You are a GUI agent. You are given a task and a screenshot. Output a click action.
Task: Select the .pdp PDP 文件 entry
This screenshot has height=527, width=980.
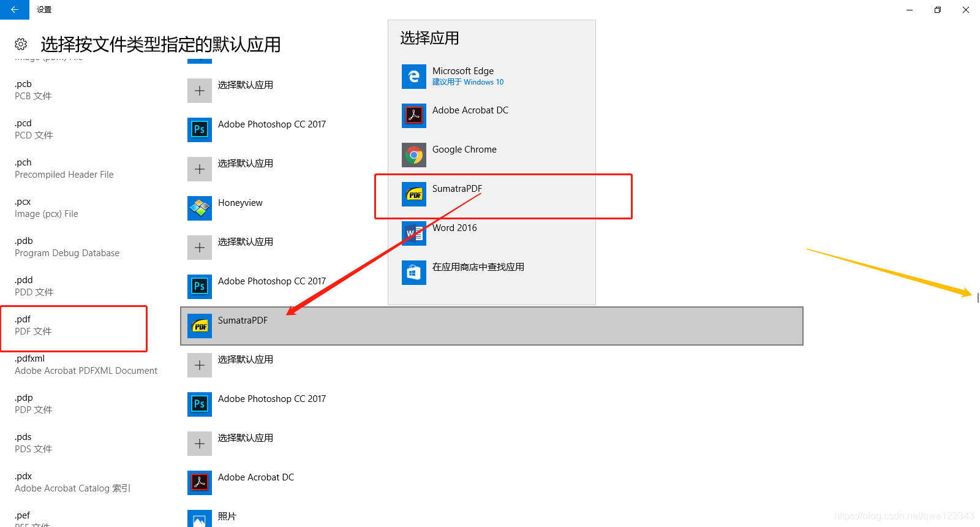[x=34, y=404]
